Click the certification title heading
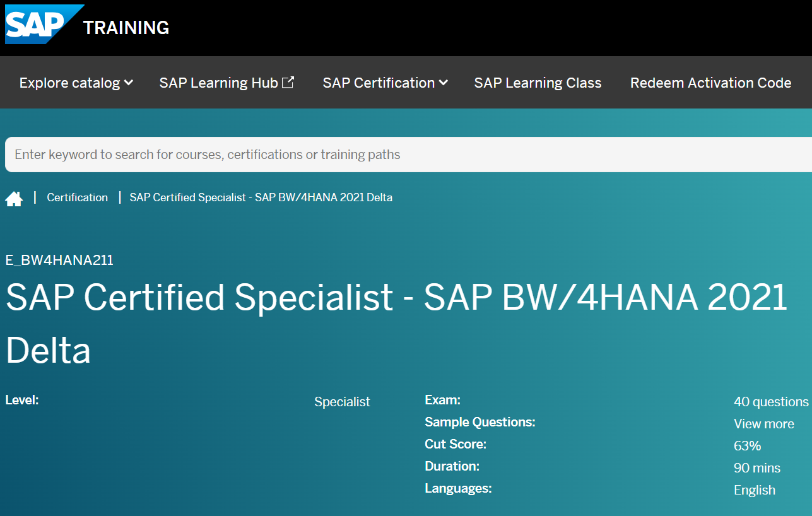 point(396,323)
